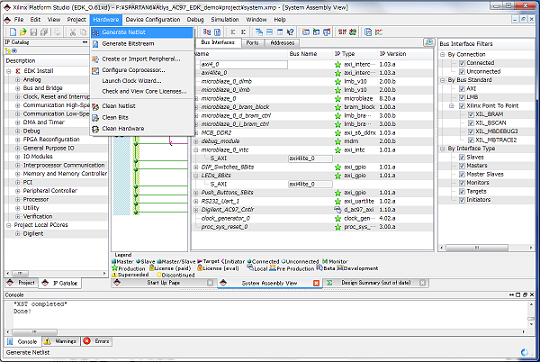
Task: Expand the Processor IP category
Action: pyautogui.click(x=18, y=199)
